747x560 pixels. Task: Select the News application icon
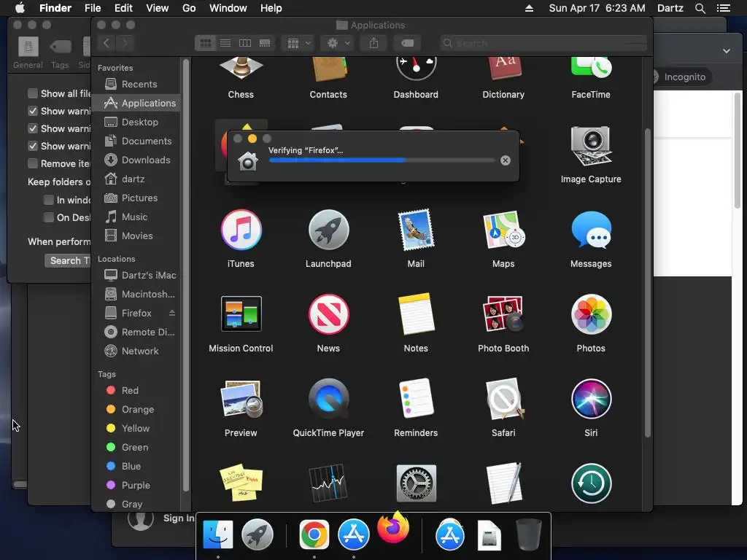pyautogui.click(x=328, y=314)
